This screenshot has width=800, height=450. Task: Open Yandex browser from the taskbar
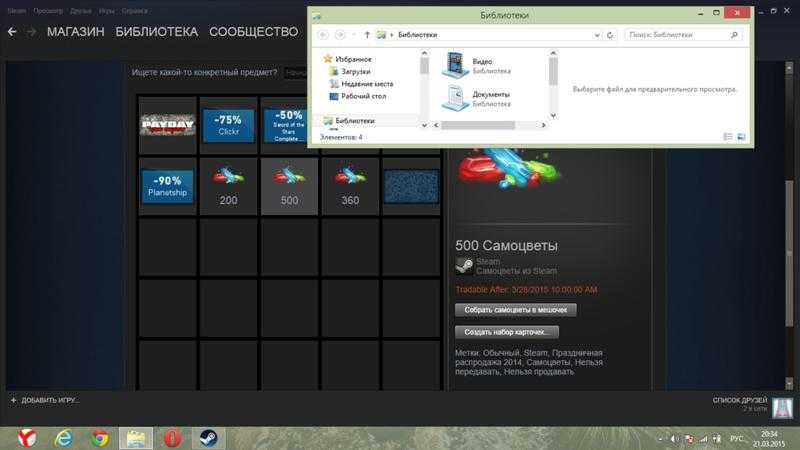point(27,438)
